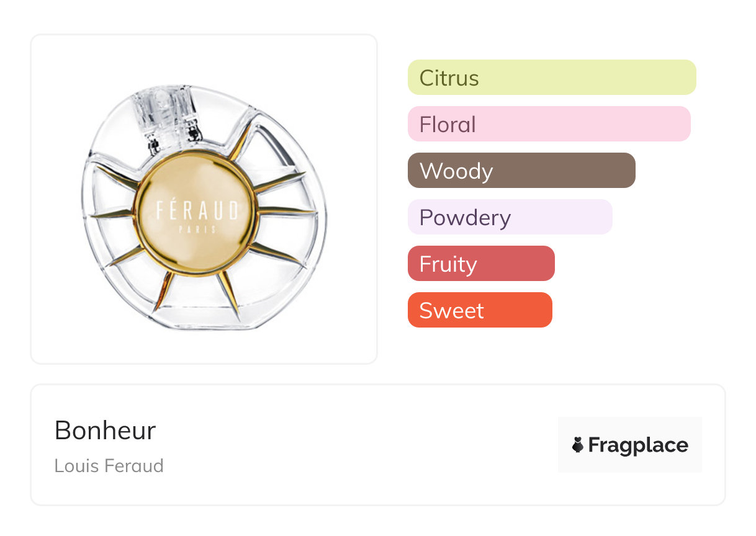Select the orange Sweet accord bar
This screenshot has width=756, height=536.
click(x=480, y=310)
